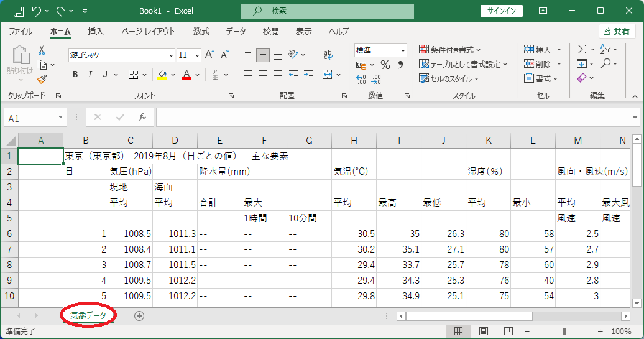Save the workbook with the floppy icon
The image size is (644, 339).
point(19,11)
